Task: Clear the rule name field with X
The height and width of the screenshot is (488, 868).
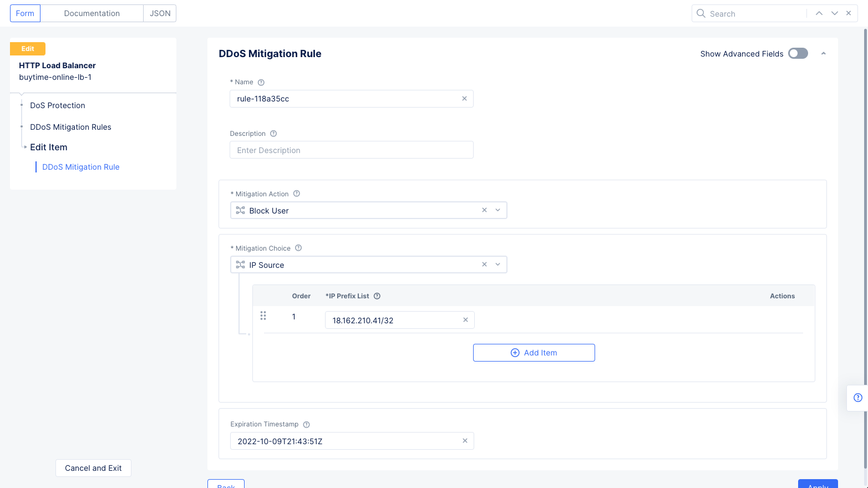Action: 464,99
